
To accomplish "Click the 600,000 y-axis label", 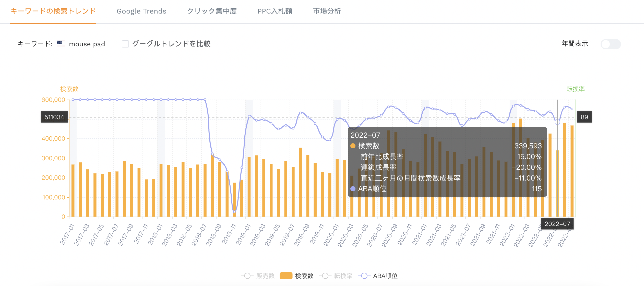I will [x=53, y=100].
